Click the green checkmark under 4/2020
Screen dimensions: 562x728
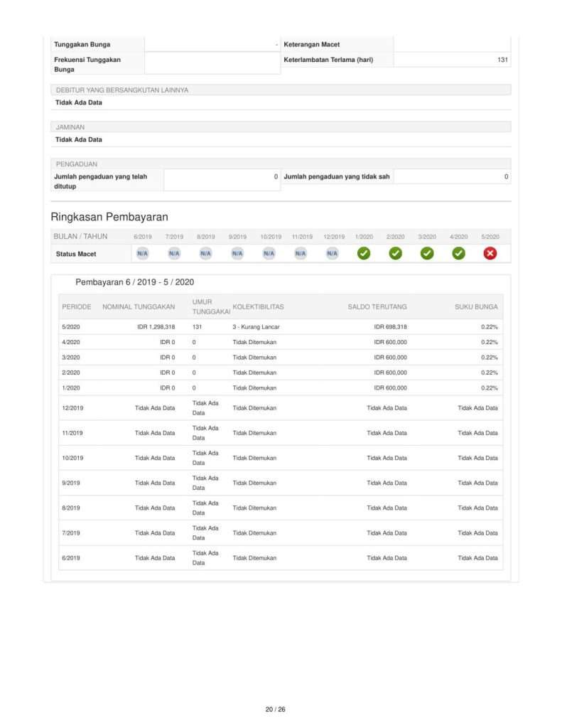pyautogui.click(x=459, y=253)
